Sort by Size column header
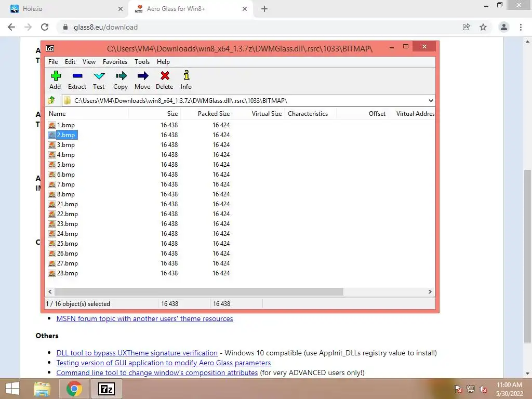The width and height of the screenshot is (532, 399). pyautogui.click(x=155, y=114)
